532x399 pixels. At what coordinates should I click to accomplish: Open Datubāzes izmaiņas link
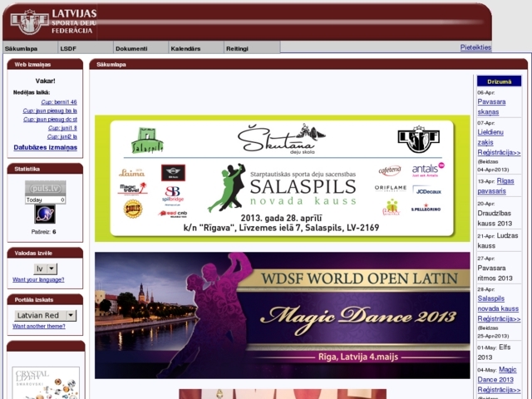point(46,148)
